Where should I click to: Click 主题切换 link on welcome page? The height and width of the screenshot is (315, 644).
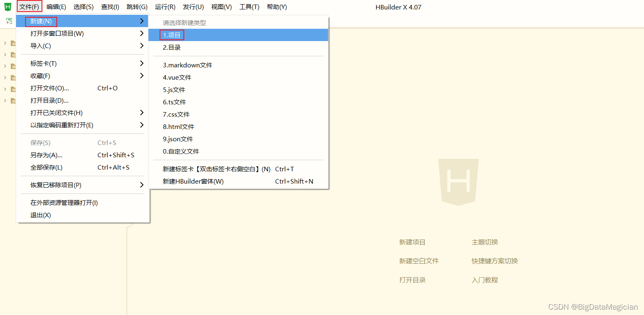click(485, 242)
